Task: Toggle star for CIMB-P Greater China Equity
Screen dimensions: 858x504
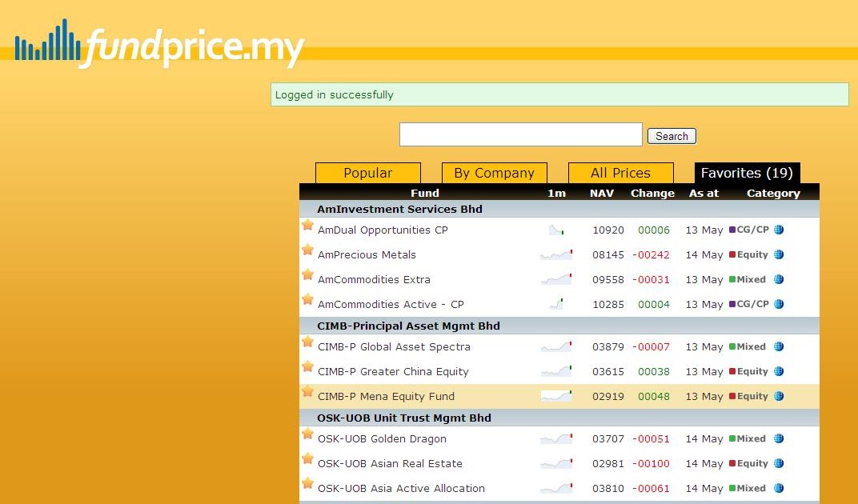Action: click(307, 366)
